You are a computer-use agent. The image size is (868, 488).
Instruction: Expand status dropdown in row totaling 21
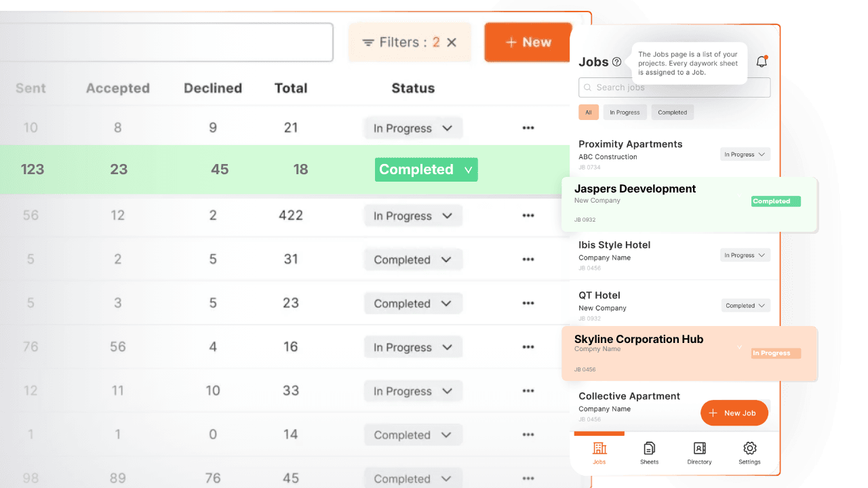pyautogui.click(x=413, y=128)
